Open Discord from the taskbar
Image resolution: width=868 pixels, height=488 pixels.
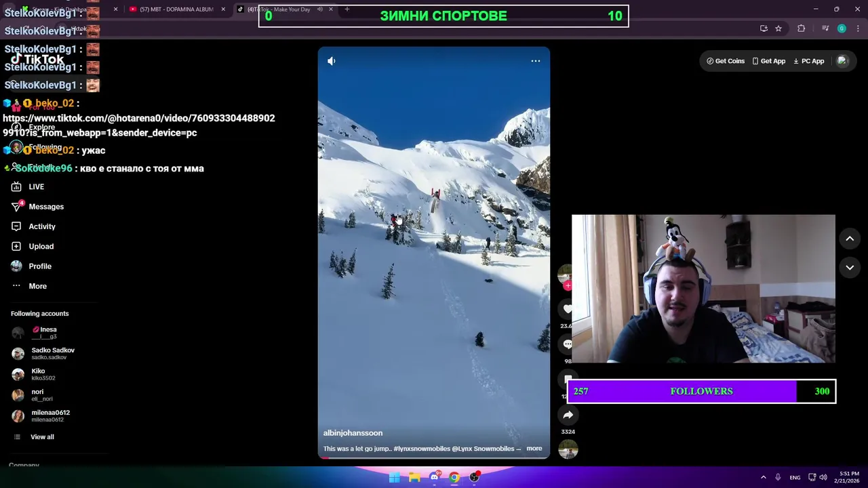[x=434, y=477]
